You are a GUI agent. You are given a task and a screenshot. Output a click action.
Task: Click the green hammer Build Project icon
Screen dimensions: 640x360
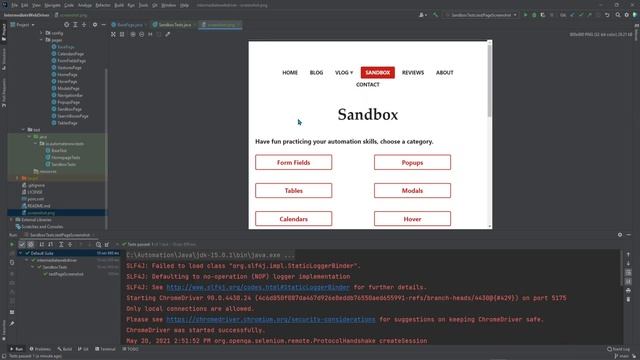point(436,15)
